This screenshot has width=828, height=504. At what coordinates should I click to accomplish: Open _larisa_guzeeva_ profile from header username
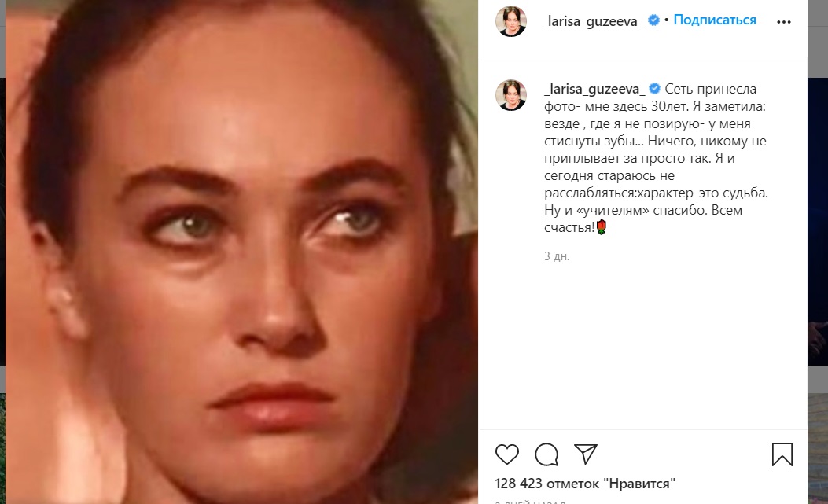point(592,21)
